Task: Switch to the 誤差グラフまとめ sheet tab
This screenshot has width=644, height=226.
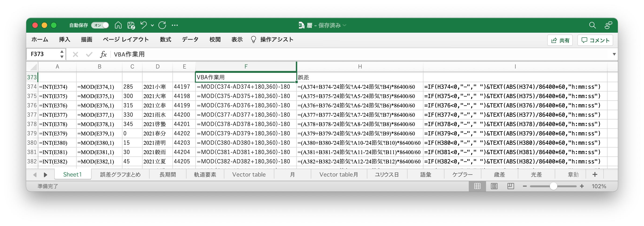Action: click(120, 175)
